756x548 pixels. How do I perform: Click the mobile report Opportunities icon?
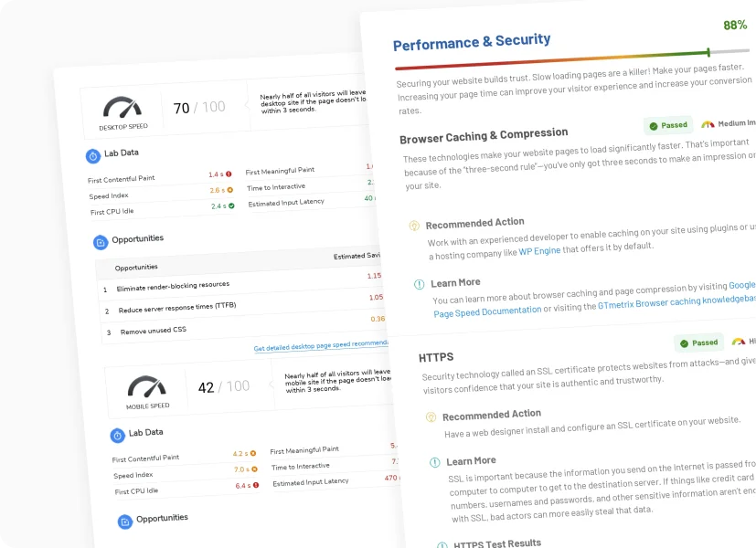click(126, 520)
